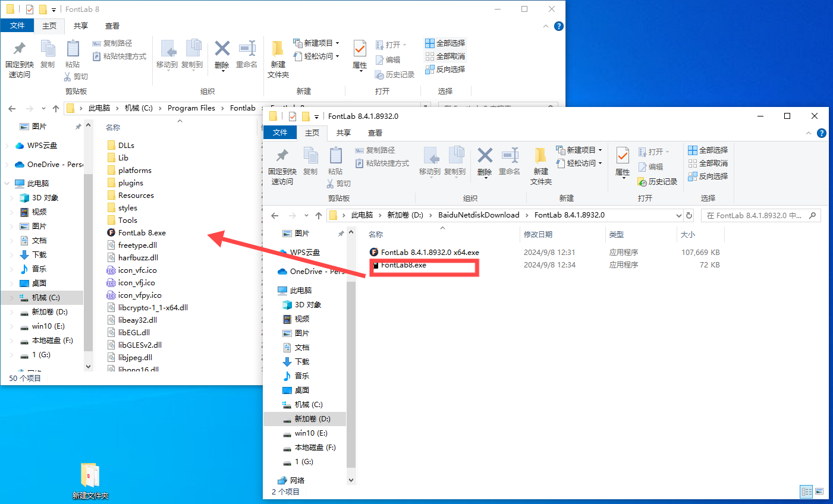Select the FontLab 8.4.1.8932.0 x64.exe file

(x=429, y=253)
